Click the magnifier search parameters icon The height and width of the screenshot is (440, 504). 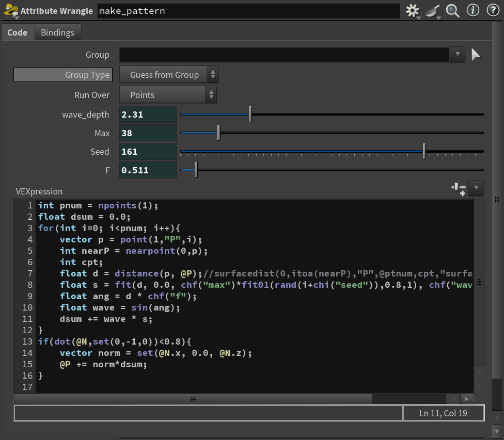(x=453, y=11)
